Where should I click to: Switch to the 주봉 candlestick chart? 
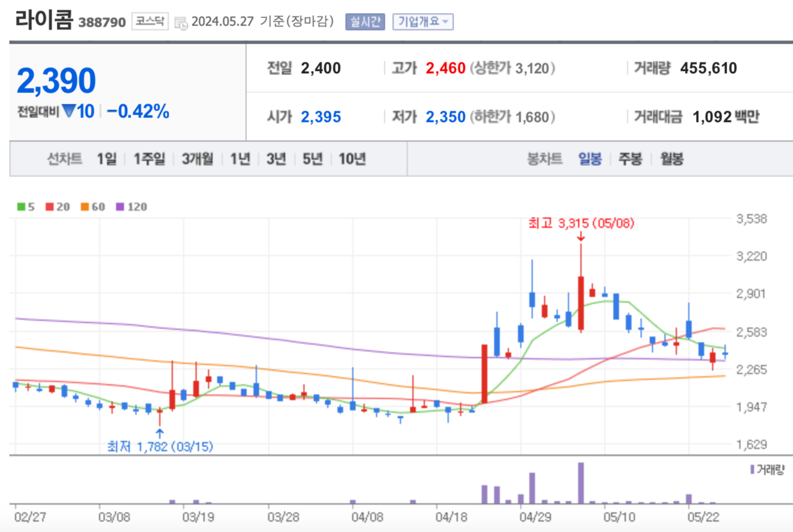tap(630, 159)
